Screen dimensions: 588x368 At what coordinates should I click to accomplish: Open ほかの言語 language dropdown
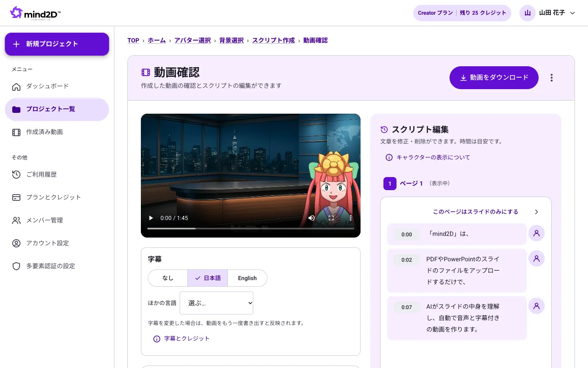pyautogui.click(x=216, y=303)
